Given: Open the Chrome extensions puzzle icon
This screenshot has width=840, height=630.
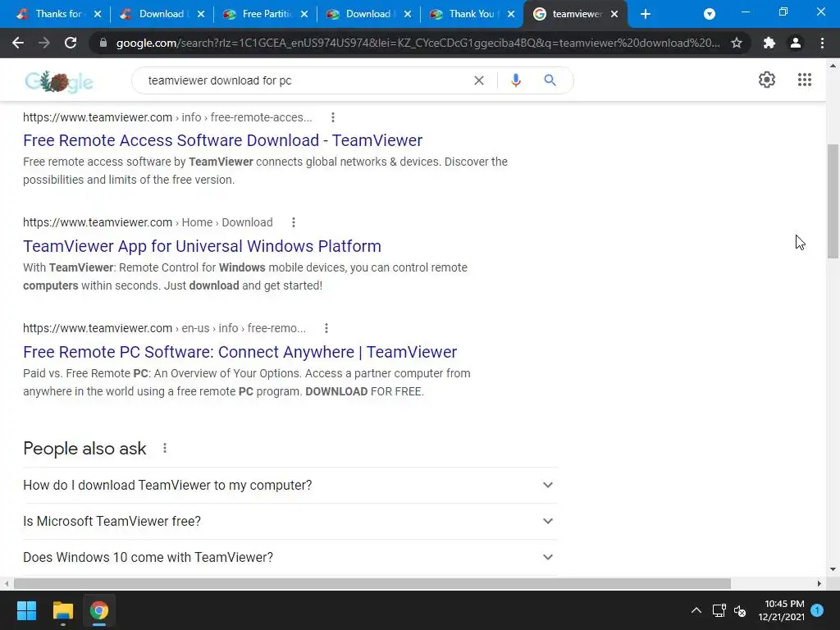Looking at the screenshot, I should (x=769, y=43).
